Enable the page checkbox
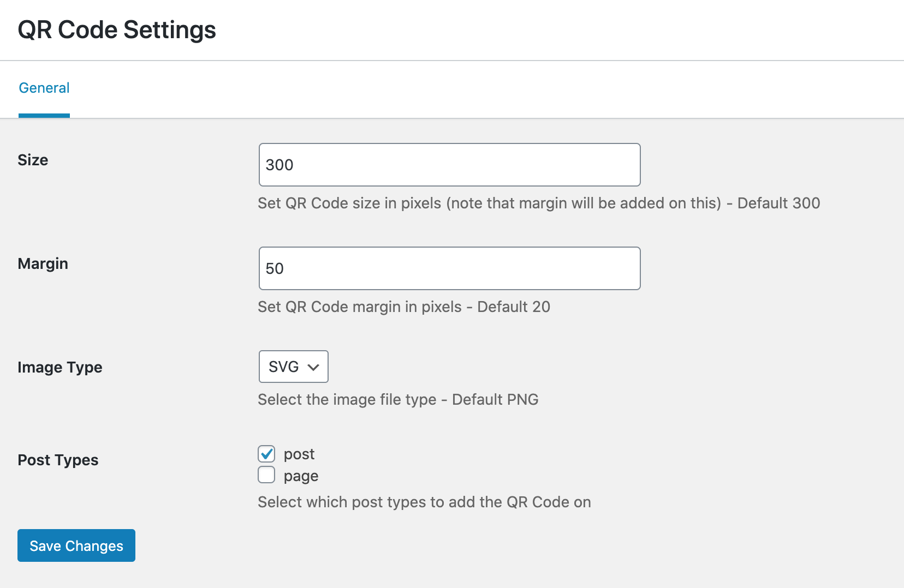Viewport: 904px width, 588px height. [x=266, y=475]
